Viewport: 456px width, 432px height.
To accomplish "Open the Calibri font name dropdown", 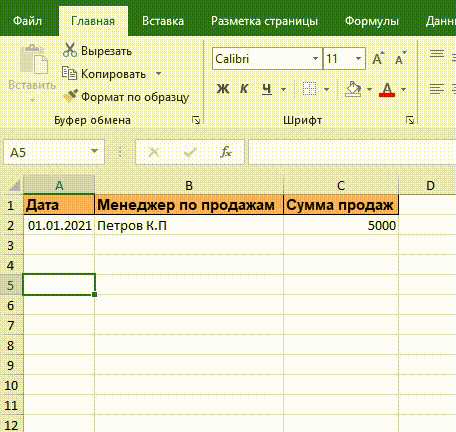I will 315,59.
